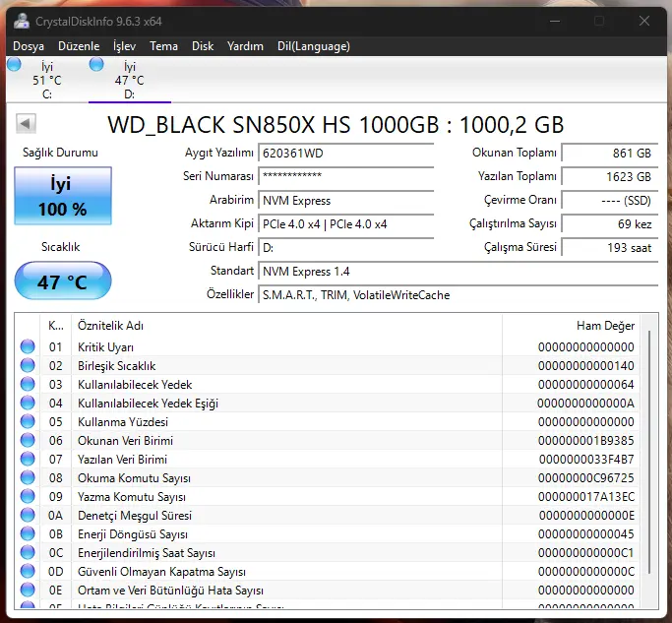Click raw value 0000000000064
Viewport: 672px width, 623px height.
[x=585, y=384]
